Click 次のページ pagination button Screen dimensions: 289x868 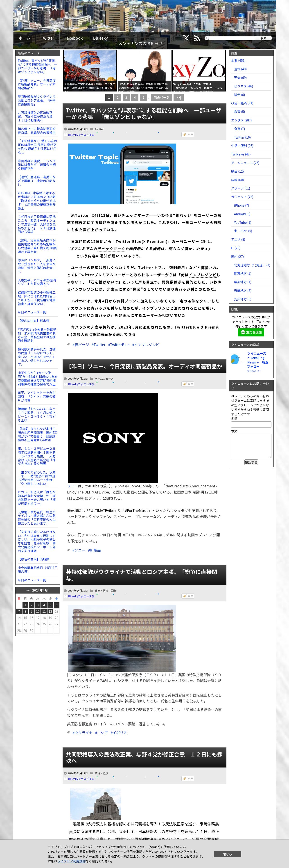click(161, 97)
